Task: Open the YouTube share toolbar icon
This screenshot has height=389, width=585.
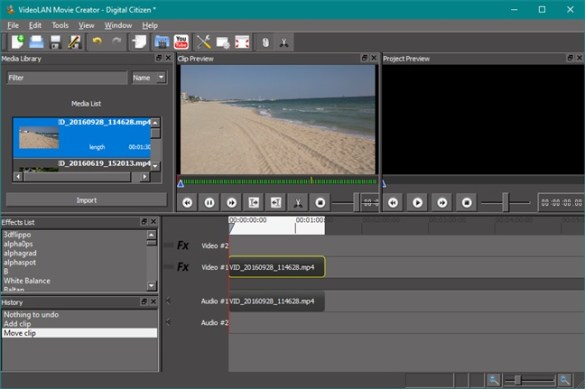Action: 181,42
